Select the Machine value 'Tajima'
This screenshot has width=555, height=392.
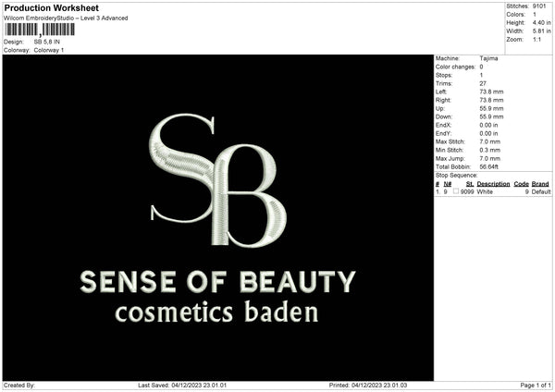(488, 58)
